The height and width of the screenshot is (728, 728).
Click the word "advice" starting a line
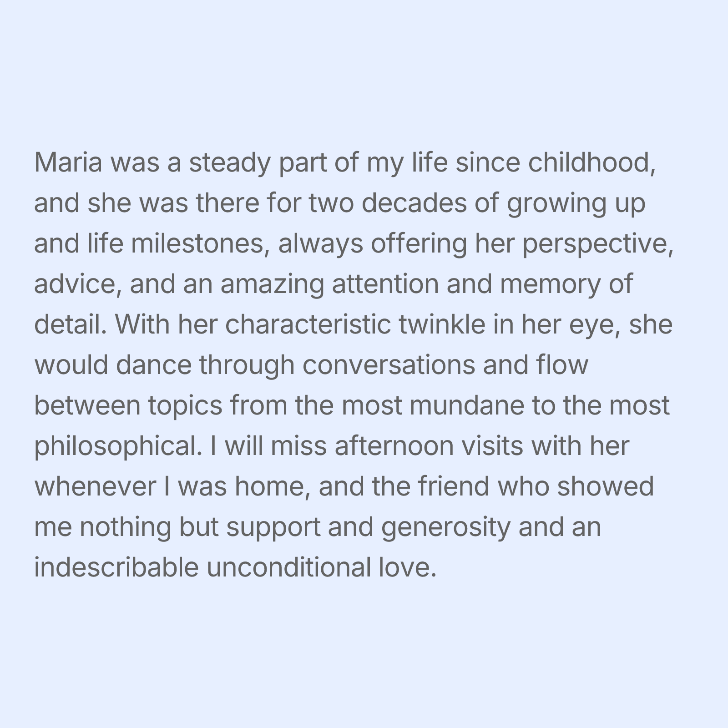click(77, 284)
